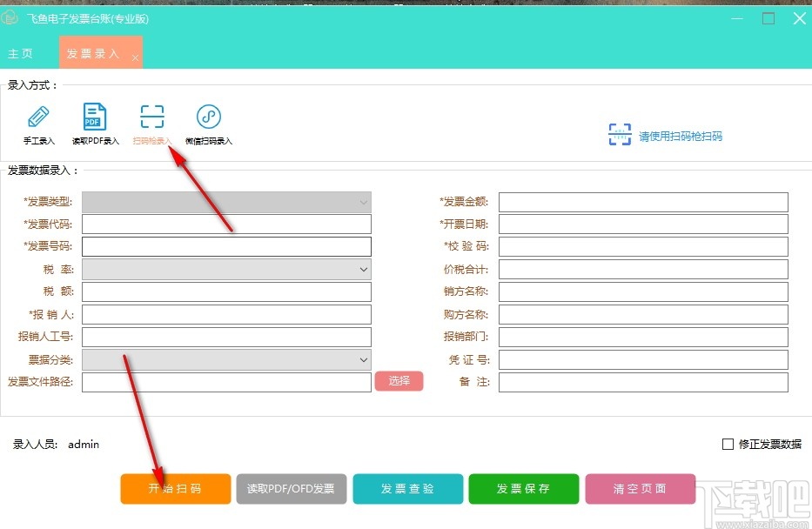Select the 扫码枪录入 scan gun entry icon

point(151,122)
